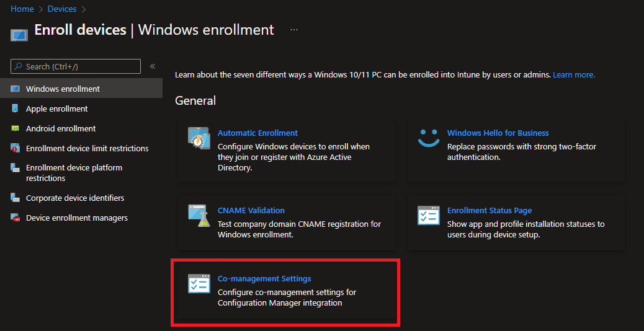
Task: Click the Enrollment Status Page checklist icon
Action: coord(428,215)
